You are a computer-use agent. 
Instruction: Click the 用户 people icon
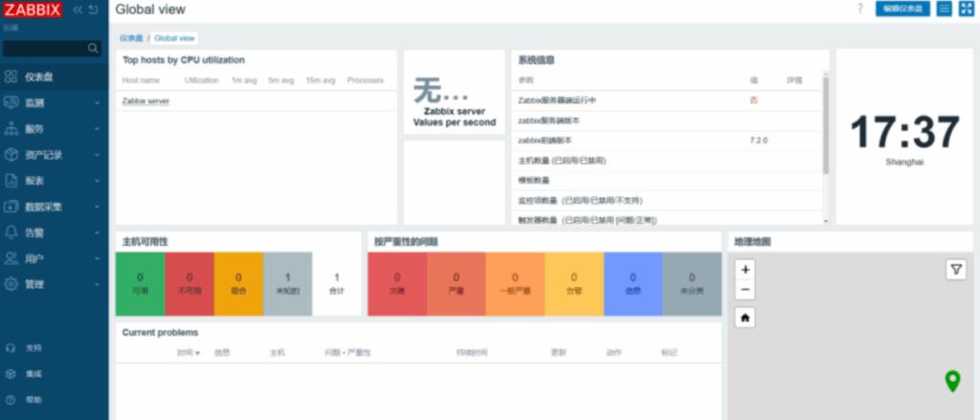point(11,258)
